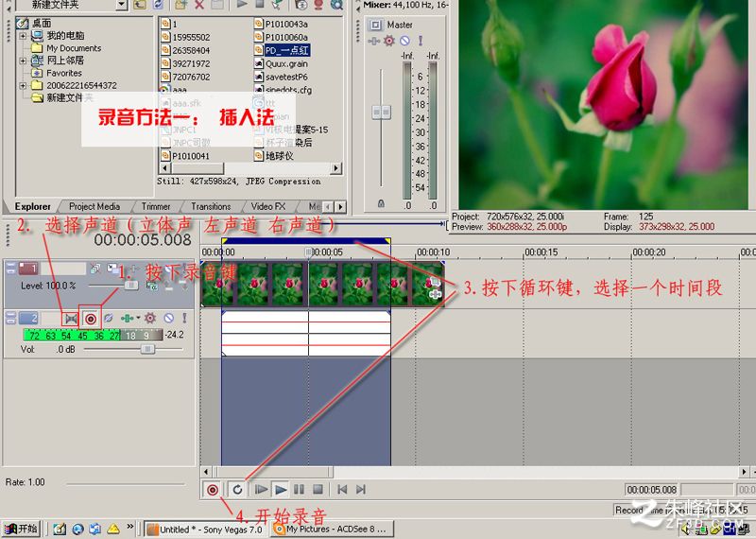Open the Transitions tab
Image resolution: width=756 pixels, height=539 pixels.
coord(211,206)
